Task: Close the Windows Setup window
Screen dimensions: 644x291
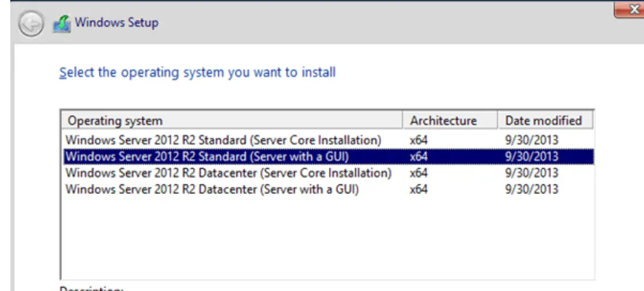Action: [630, 9]
